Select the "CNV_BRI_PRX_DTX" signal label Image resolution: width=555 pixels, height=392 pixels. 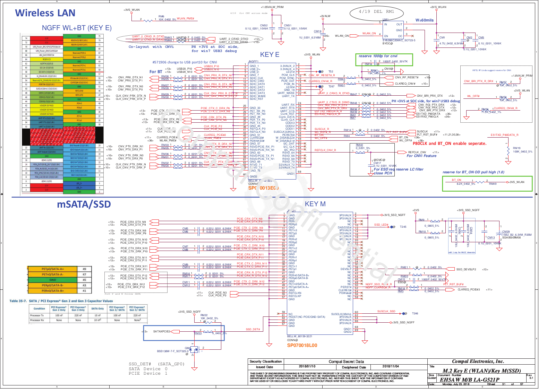click(x=429, y=96)
